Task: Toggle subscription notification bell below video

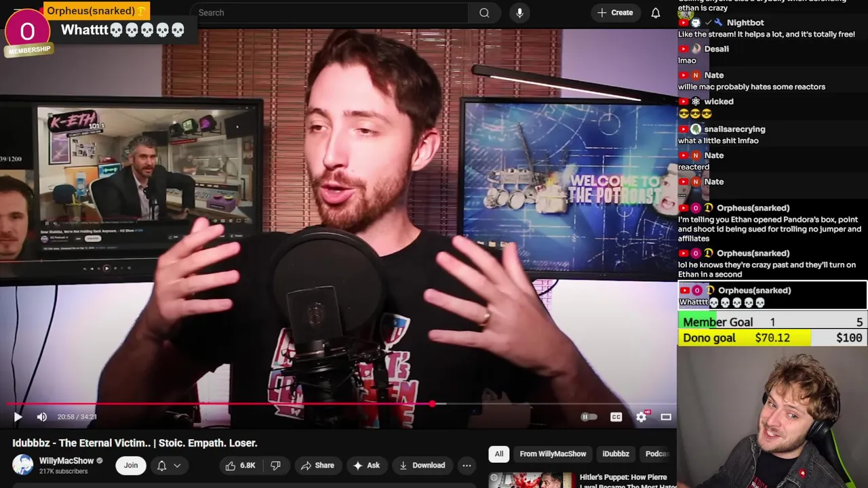Action: click(161, 466)
